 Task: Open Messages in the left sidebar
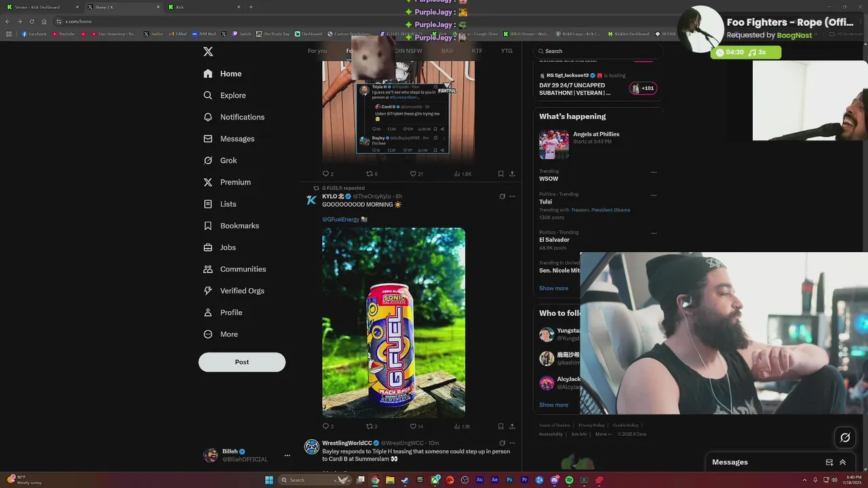tap(229, 139)
